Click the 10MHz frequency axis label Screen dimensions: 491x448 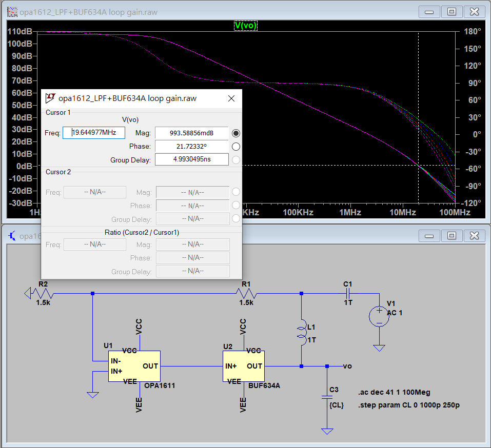[403, 212]
